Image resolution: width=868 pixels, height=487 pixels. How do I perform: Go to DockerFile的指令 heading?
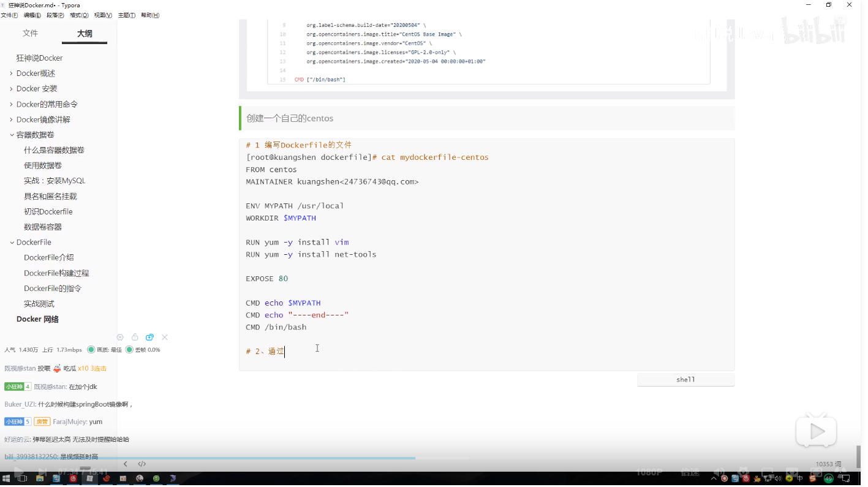[x=53, y=289]
